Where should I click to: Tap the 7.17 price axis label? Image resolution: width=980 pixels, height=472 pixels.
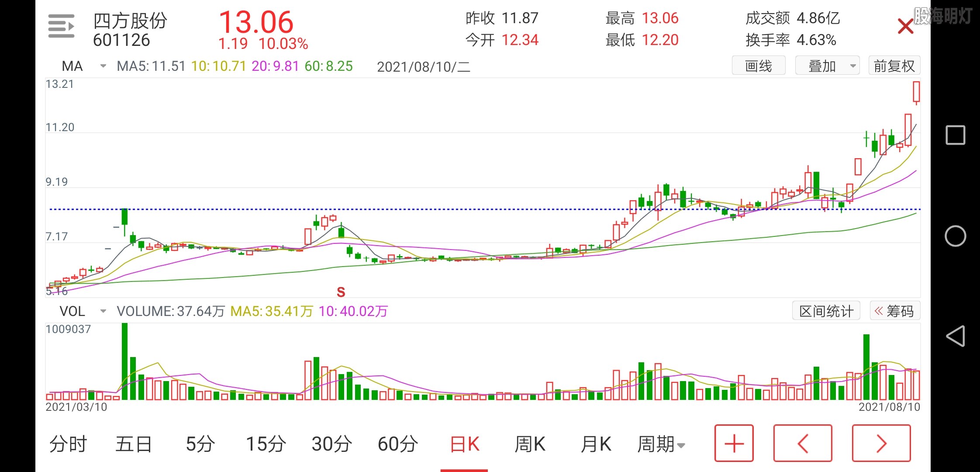(x=57, y=236)
